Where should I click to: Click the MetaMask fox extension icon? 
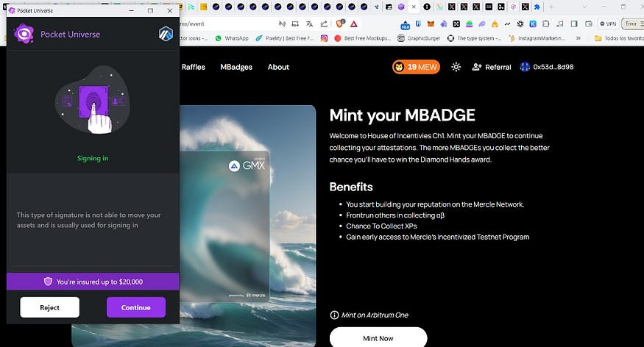[x=431, y=24]
